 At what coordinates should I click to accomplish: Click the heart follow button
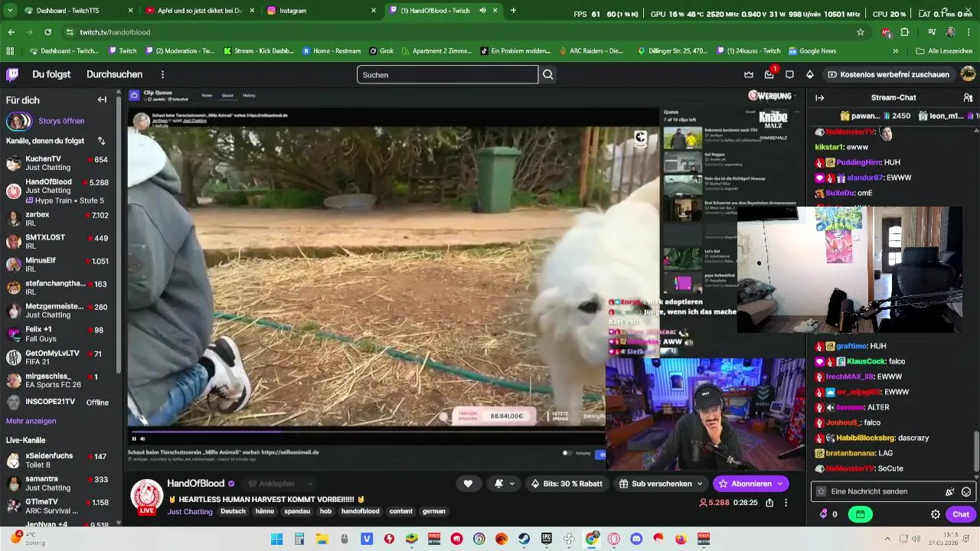click(x=468, y=484)
